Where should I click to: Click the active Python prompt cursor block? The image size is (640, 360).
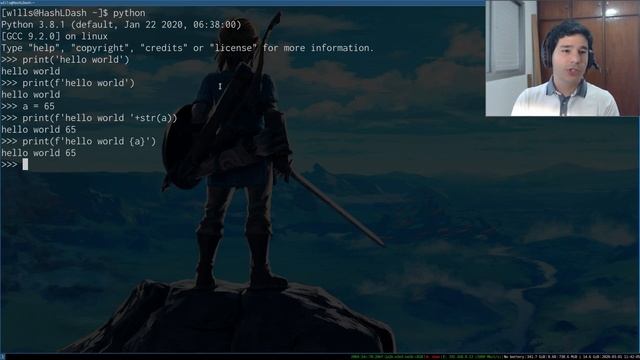point(25,164)
